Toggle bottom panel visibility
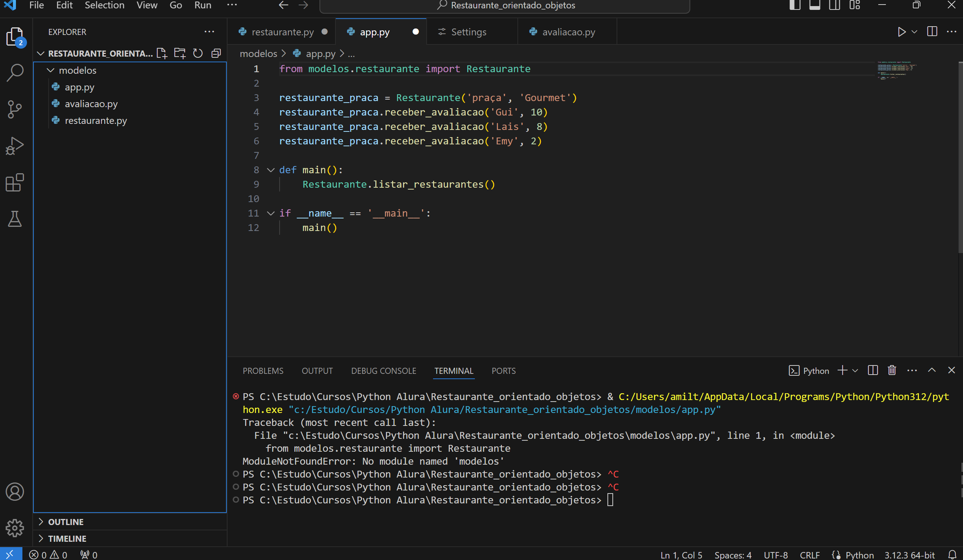The height and width of the screenshot is (560, 963). point(815,5)
